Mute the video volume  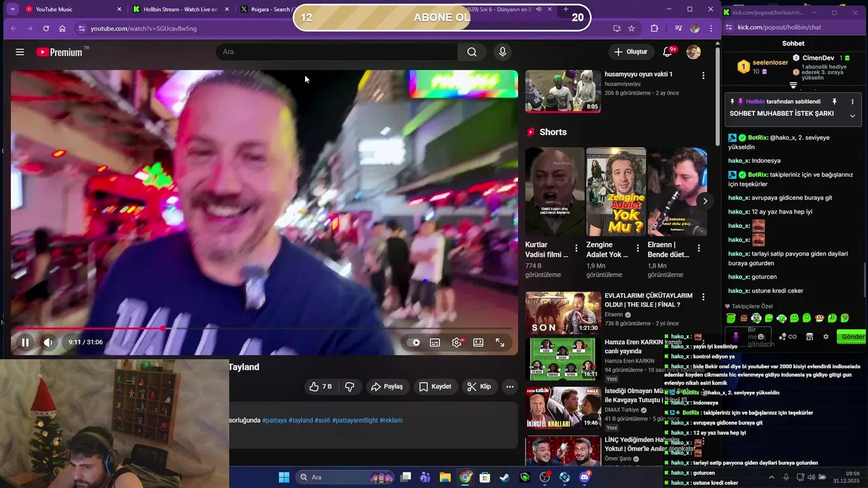click(47, 342)
